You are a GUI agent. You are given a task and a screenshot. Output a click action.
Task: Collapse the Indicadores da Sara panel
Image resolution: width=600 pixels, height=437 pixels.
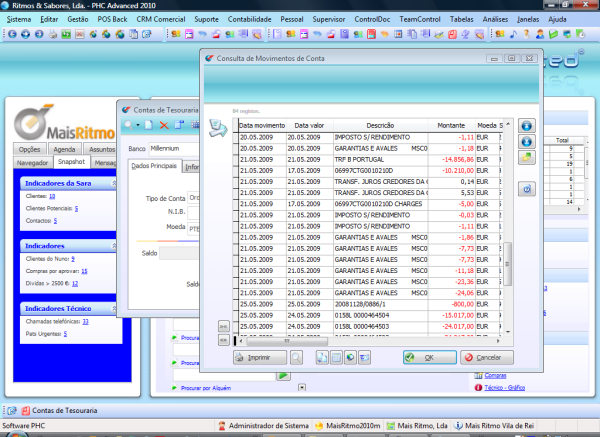click(114, 183)
